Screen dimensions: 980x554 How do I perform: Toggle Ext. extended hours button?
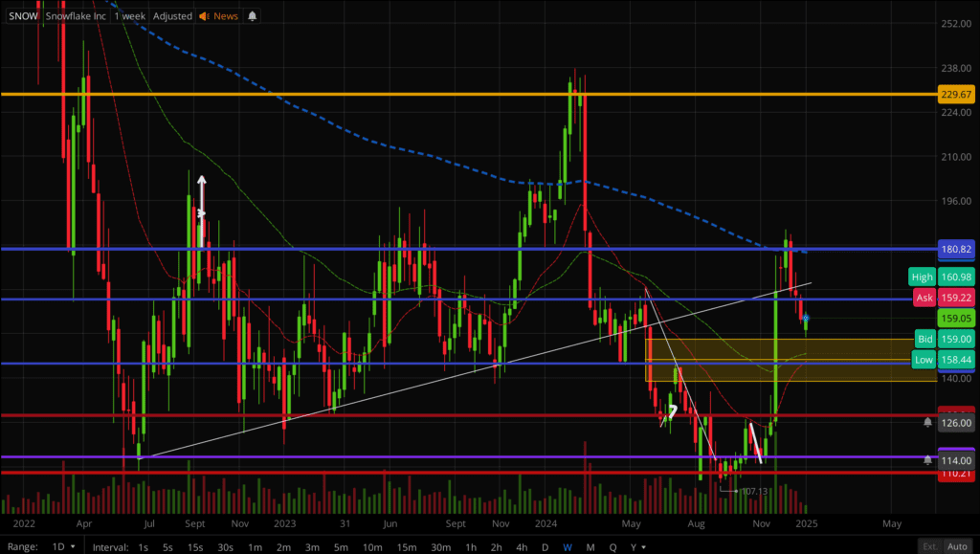pos(929,546)
